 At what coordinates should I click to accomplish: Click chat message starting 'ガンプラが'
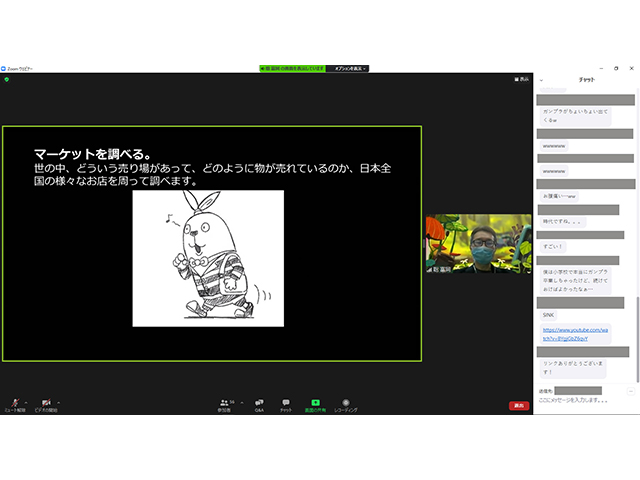click(x=575, y=116)
